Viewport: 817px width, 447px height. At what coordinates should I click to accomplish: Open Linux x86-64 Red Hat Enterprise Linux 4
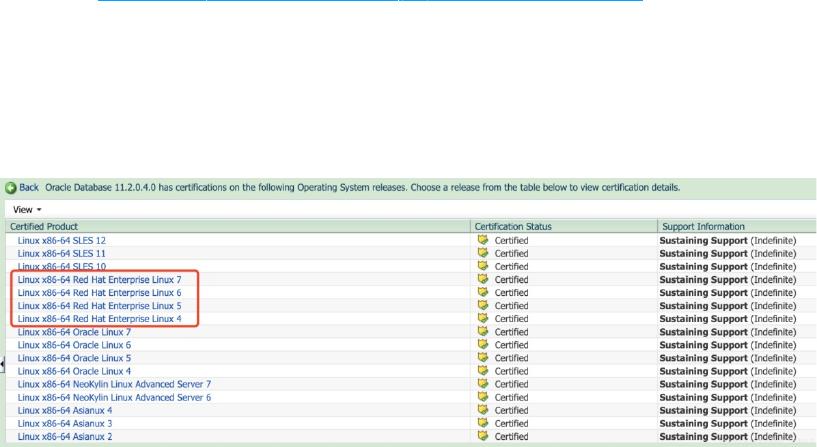pyautogui.click(x=100, y=319)
